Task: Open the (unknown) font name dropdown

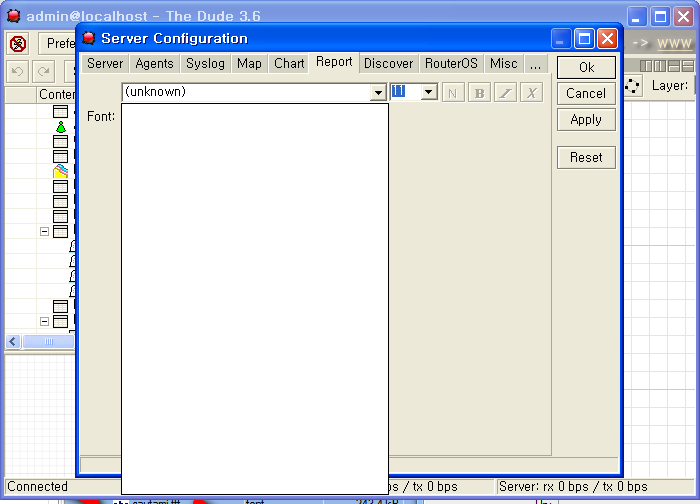Action: 378,93
